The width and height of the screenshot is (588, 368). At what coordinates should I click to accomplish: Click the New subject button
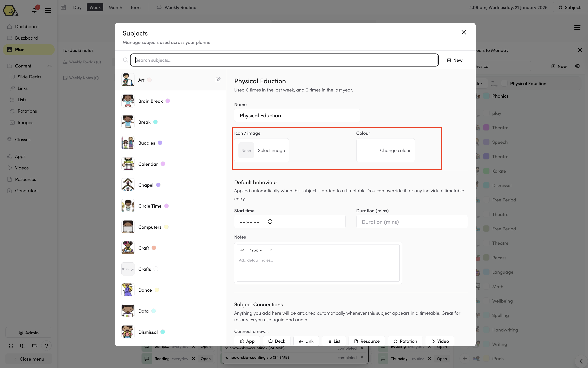[455, 60]
